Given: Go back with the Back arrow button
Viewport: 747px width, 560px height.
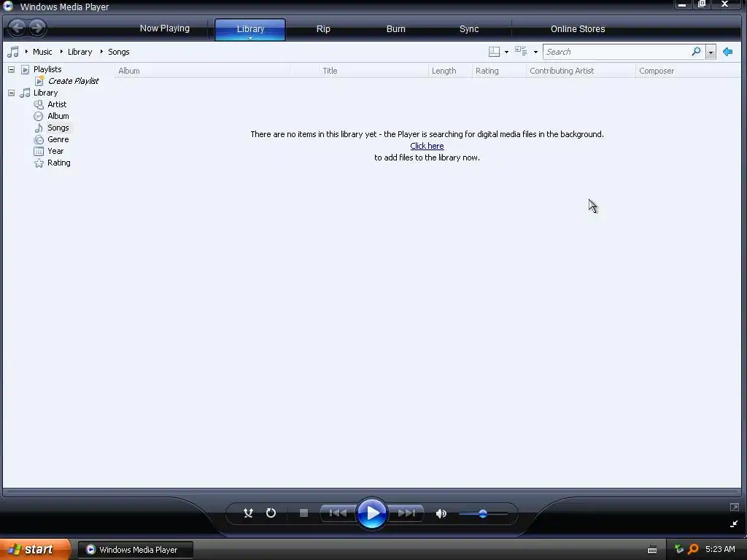Looking at the screenshot, I should (x=18, y=28).
